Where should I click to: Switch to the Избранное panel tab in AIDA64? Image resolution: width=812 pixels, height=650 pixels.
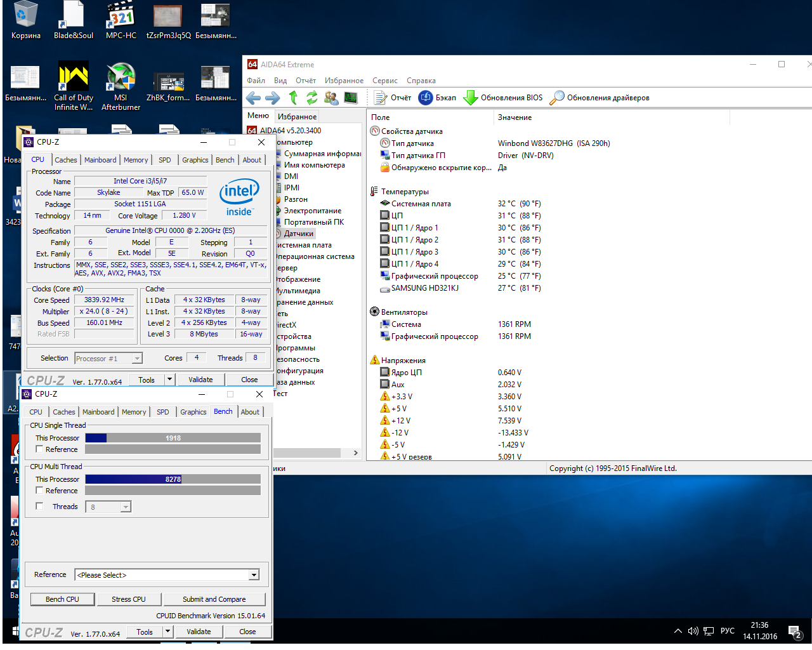[297, 117]
